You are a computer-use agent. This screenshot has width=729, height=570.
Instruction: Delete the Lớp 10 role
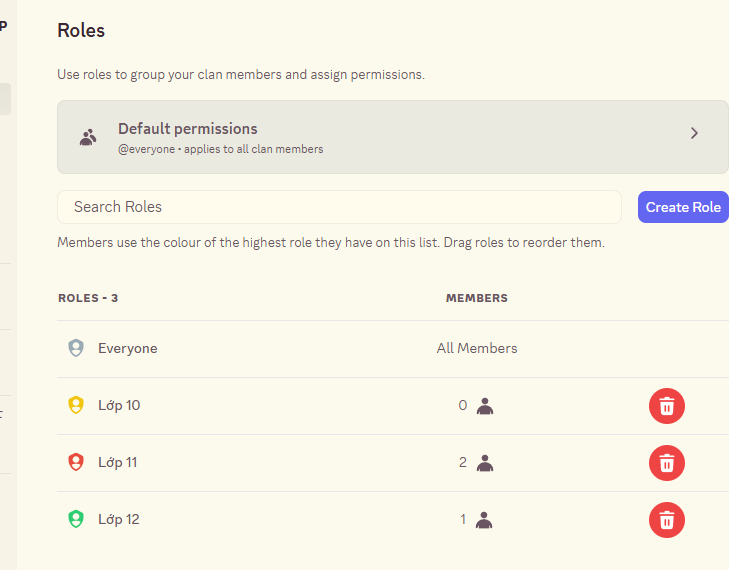tap(667, 406)
